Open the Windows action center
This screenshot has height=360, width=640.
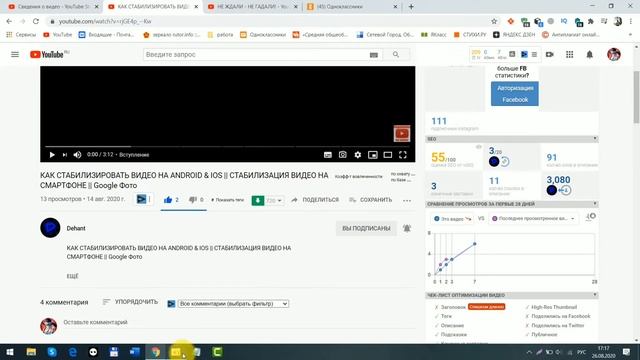click(x=626, y=352)
